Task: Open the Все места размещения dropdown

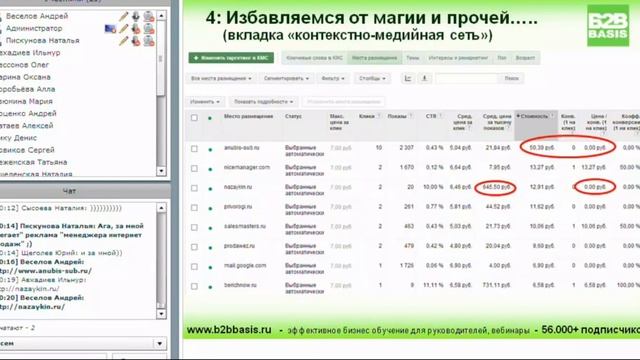Action: point(221,78)
